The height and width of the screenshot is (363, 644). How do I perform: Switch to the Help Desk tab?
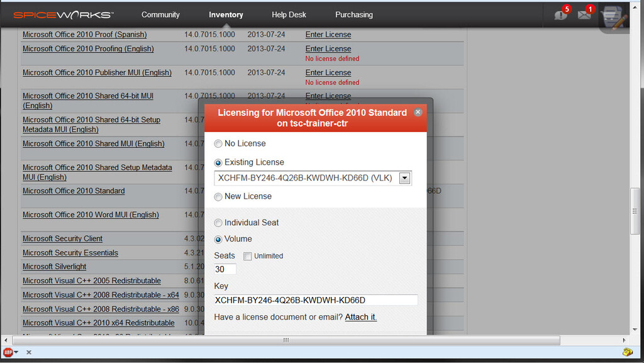(289, 14)
